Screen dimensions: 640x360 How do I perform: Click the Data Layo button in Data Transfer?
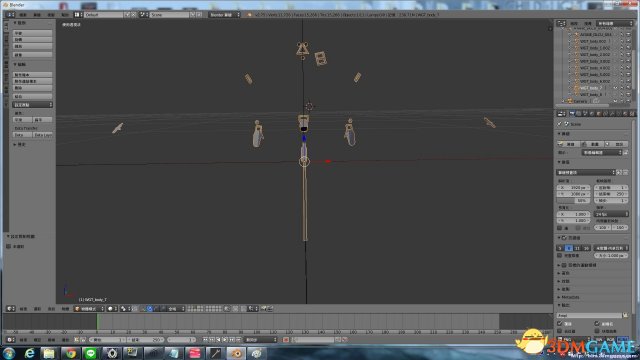point(42,135)
